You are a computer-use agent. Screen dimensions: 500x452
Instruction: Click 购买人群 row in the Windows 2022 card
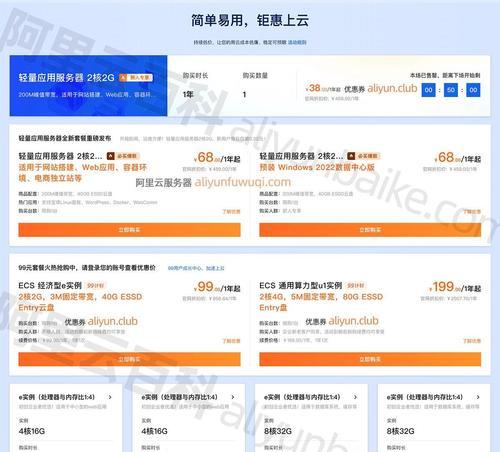click(x=280, y=211)
